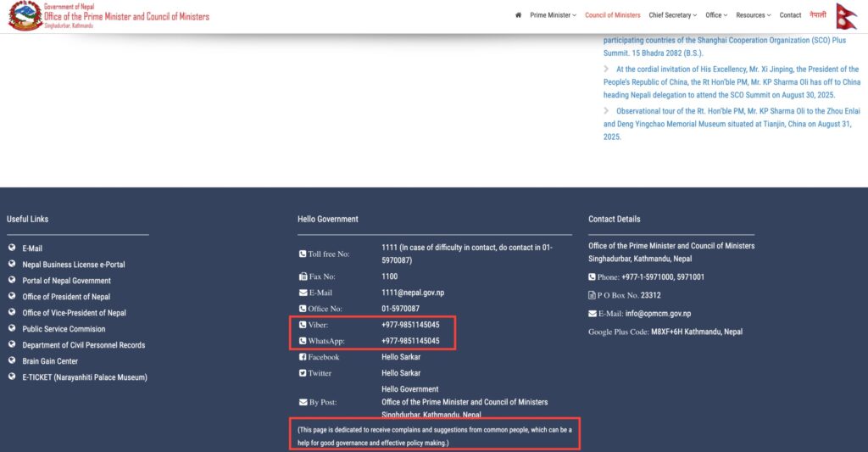Click the home icon in navigation bar

518,15
